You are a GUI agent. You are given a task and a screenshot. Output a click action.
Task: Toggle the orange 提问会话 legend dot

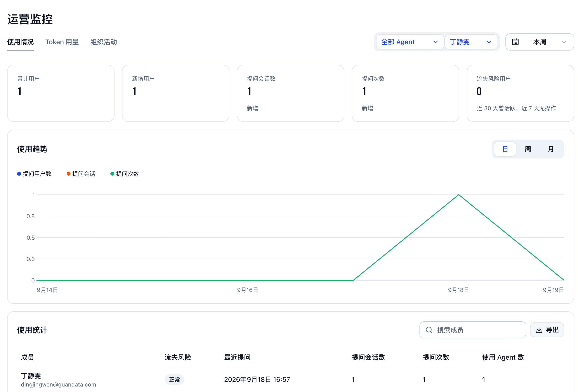pos(68,174)
